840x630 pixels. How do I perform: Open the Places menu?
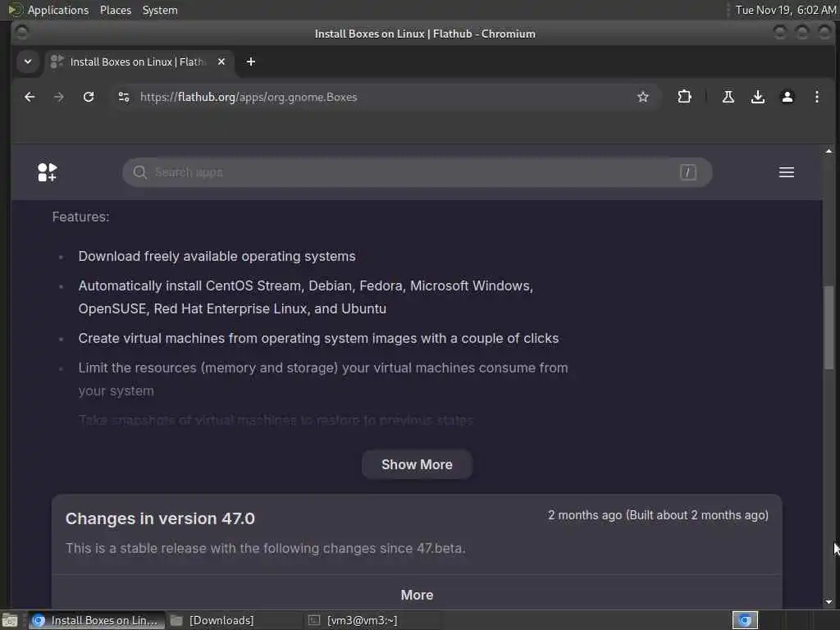tap(115, 10)
